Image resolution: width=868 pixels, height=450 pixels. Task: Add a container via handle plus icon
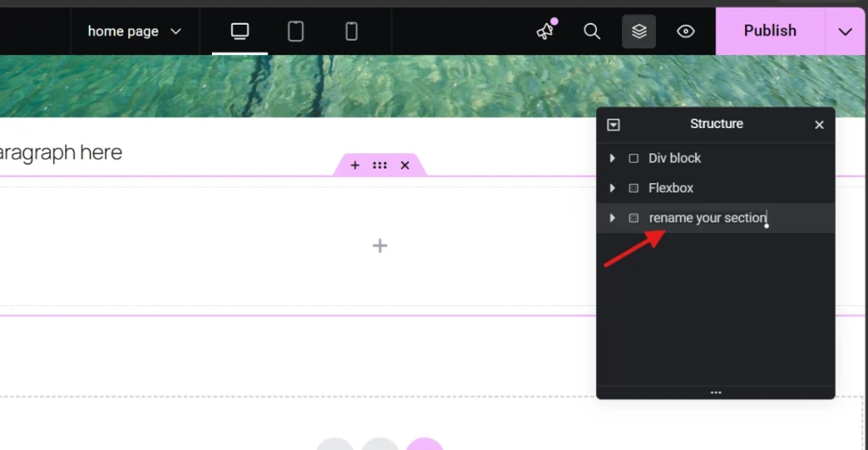(x=355, y=165)
